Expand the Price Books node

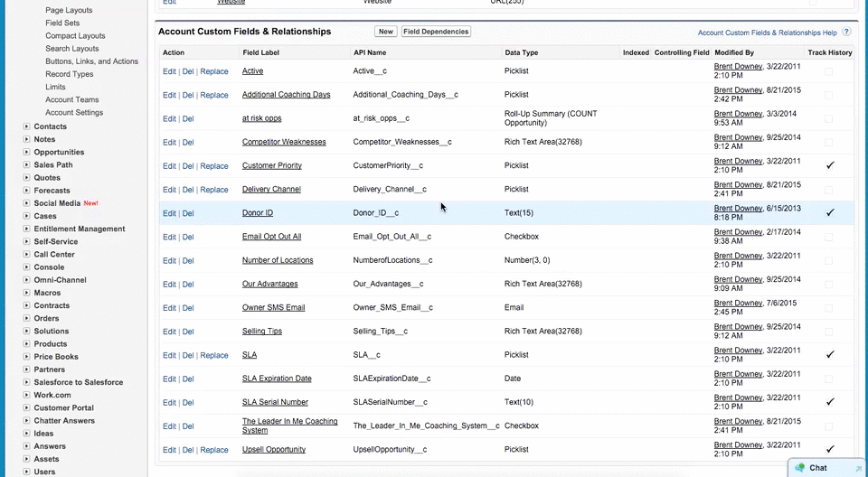click(x=26, y=356)
